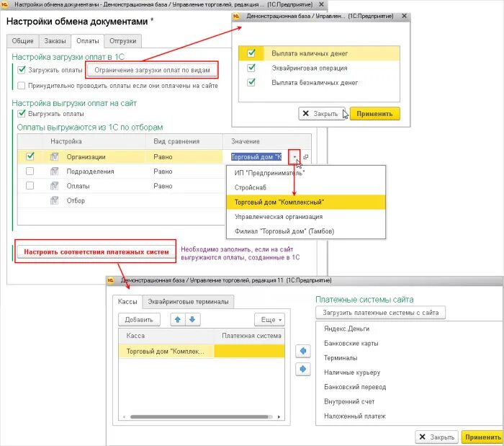504x446 pixels.
Task: Click the open-value icon beside Значение dropdown
Action: pos(306,157)
